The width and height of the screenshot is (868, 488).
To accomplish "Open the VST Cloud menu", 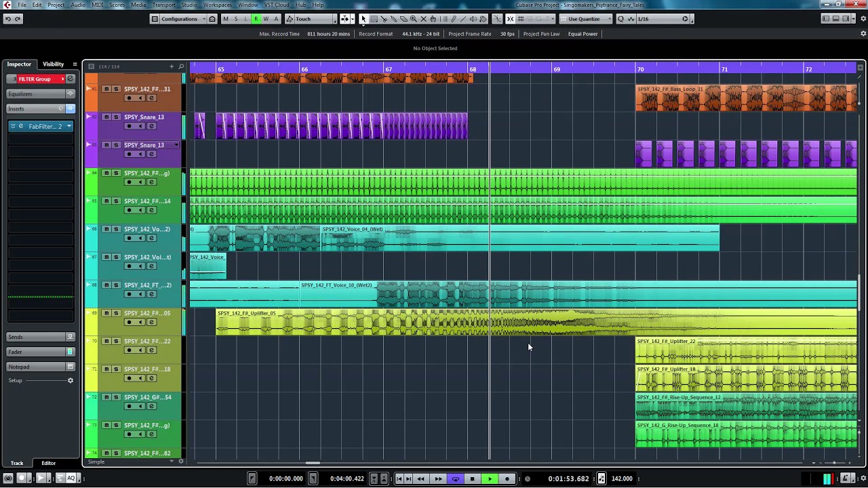I will (x=277, y=5).
